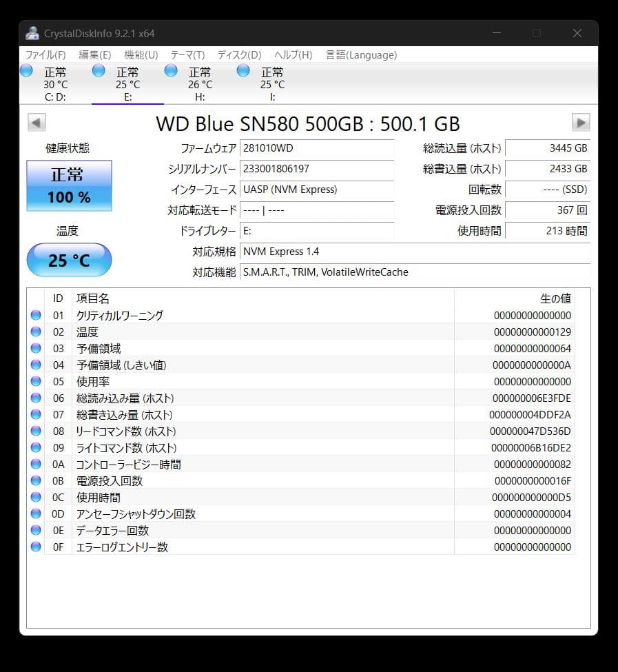Click the blue dot beside 電源投入回数 attribute
This screenshot has width=618, height=672.
(35, 480)
